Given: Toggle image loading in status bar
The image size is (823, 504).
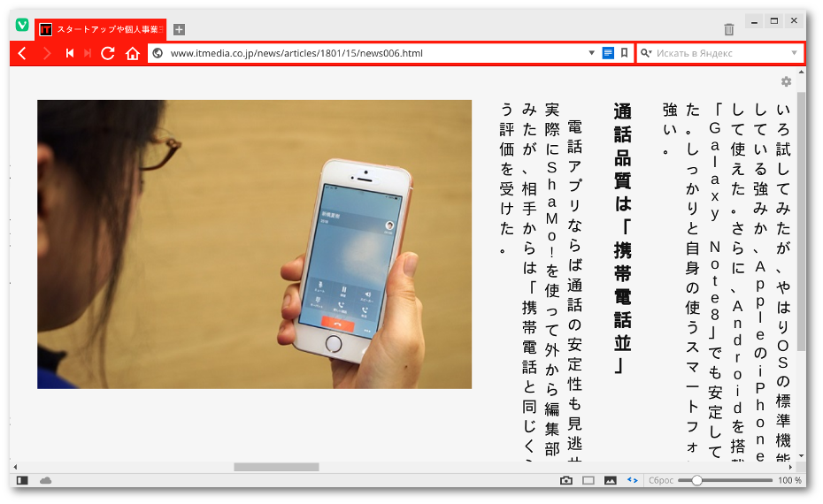Looking at the screenshot, I should coord(611,480).
